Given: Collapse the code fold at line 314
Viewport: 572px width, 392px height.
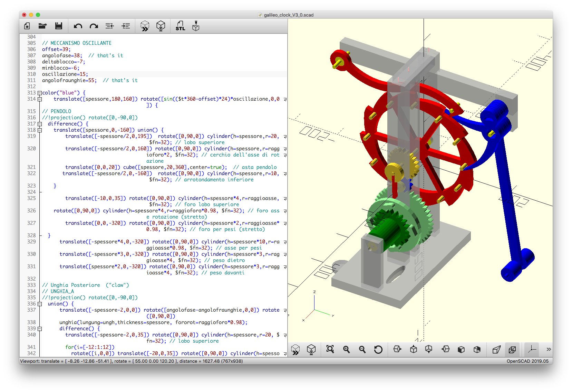Looking at the screenshot, I should [40, 99].
